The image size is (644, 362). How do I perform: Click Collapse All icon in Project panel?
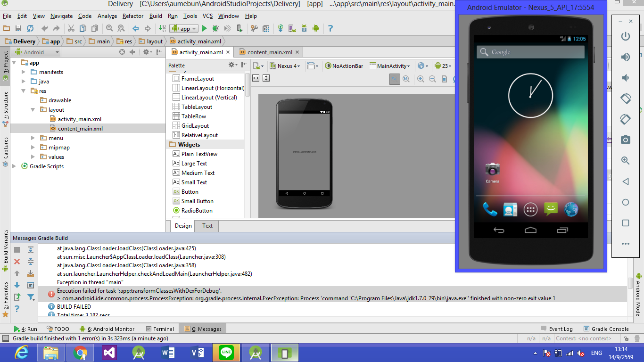pos(132,52)
